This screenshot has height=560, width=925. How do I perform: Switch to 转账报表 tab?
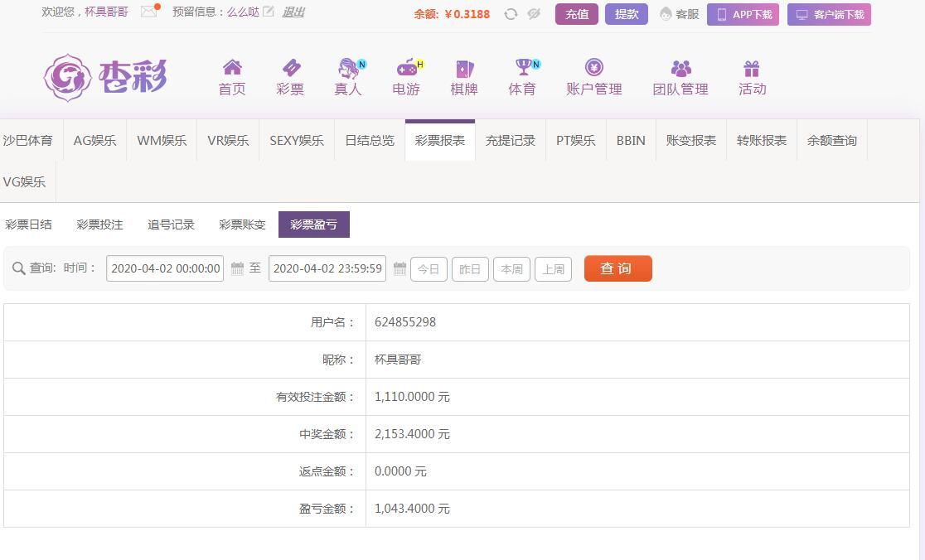coord(762,140)
